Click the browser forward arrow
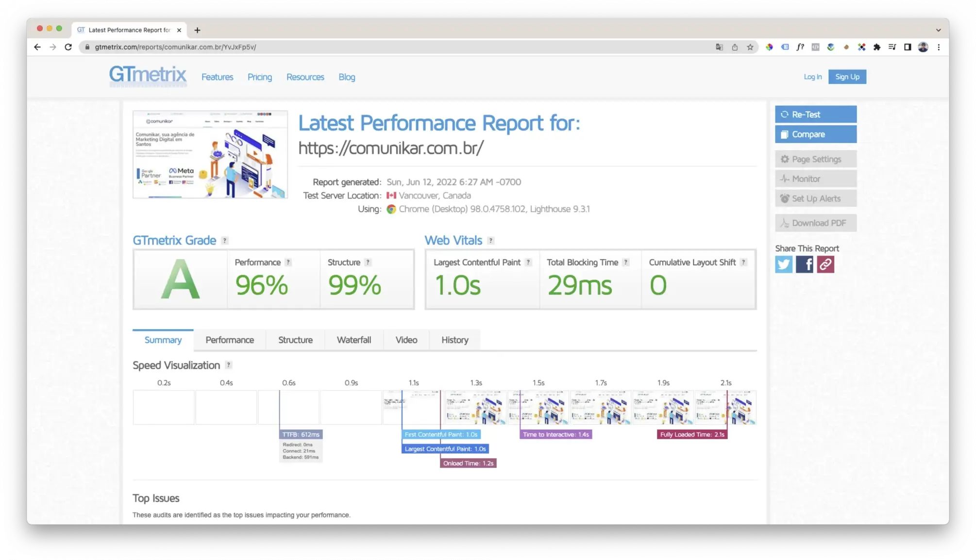The height and width of the screenshot is (560, 976). (x=53, y=47)
